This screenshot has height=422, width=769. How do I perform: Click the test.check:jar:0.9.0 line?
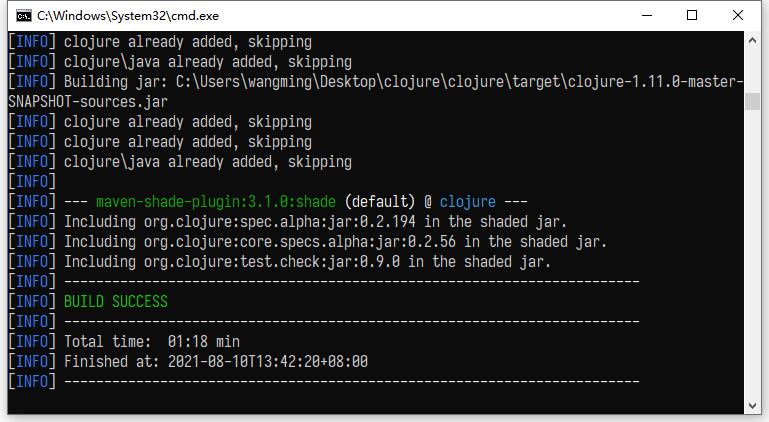(307, 261)
